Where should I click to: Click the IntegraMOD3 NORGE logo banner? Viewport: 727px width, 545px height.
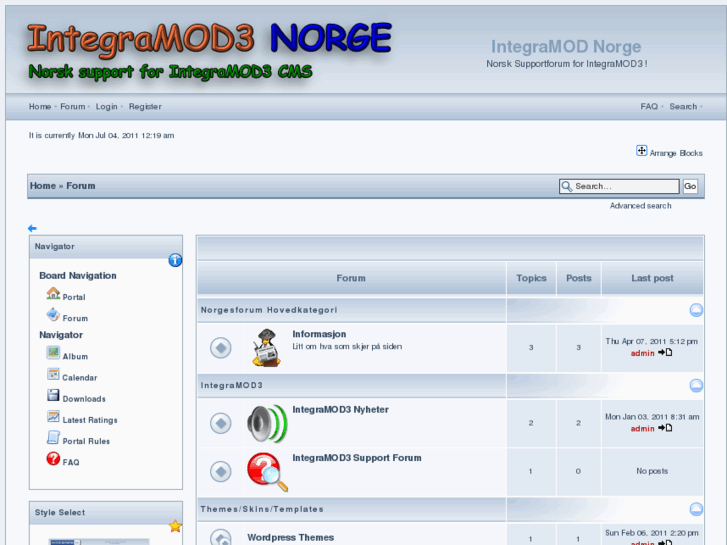[210, 52]
